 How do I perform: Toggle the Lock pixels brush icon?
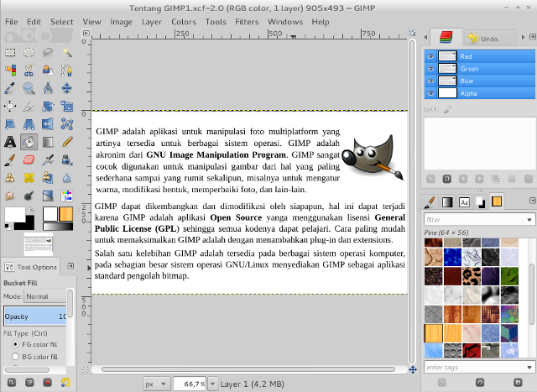pyautogui.click(x=447, y=109)
